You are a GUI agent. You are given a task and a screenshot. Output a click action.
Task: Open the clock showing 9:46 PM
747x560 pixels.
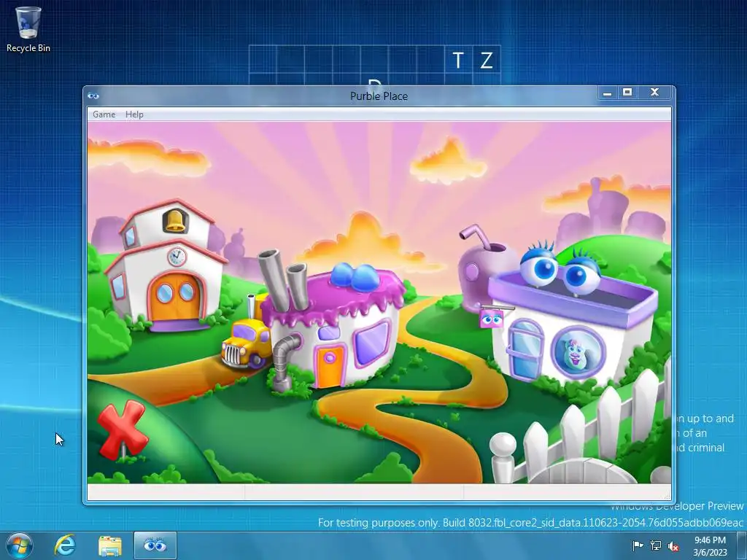(710, 546)
